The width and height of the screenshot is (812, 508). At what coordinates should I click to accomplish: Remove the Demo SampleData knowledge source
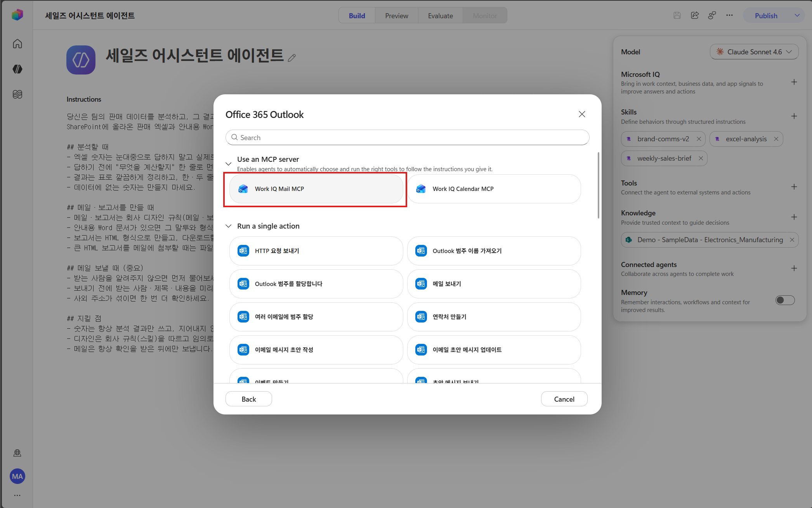[x=792, y=240]
